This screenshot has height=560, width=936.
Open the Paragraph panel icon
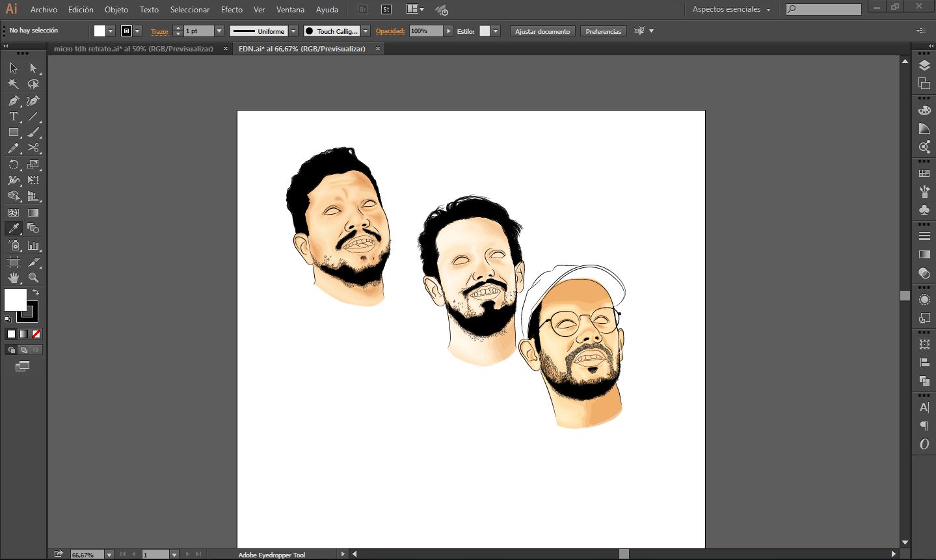[x=924, y=425]
